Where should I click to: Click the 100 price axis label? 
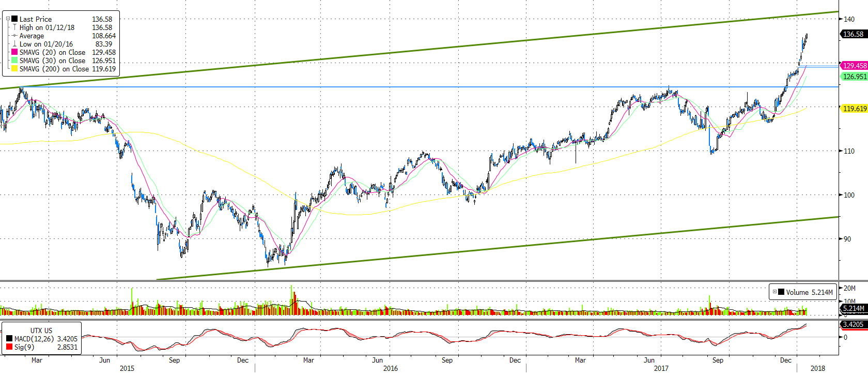(x=849, y=195)
